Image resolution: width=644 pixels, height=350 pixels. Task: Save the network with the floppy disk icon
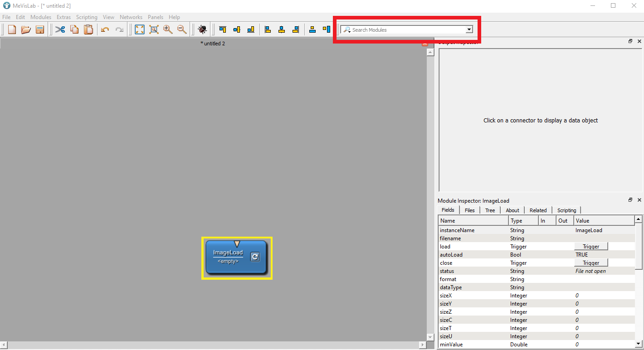(x=40, y=29)
